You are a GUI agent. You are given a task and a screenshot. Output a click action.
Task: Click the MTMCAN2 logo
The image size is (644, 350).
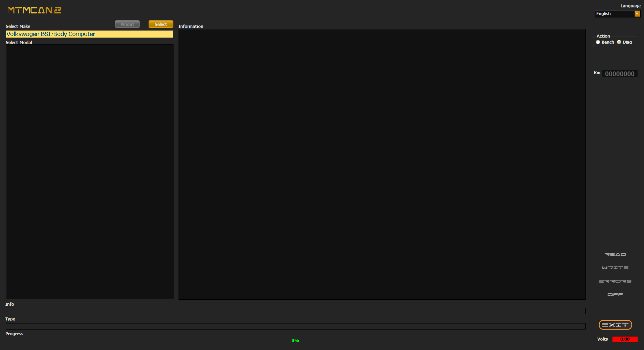click(34, 10)
